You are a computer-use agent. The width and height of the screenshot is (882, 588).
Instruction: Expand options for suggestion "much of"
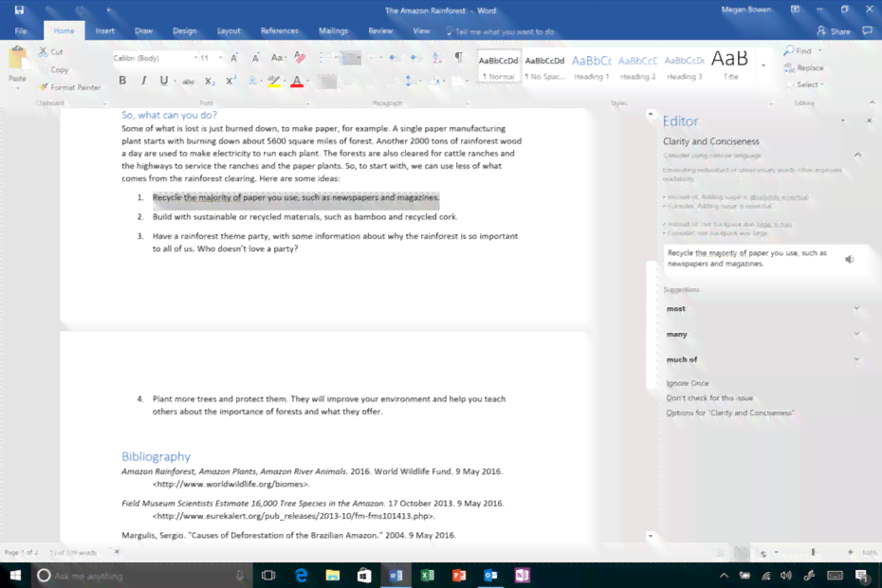pos(856,359)
